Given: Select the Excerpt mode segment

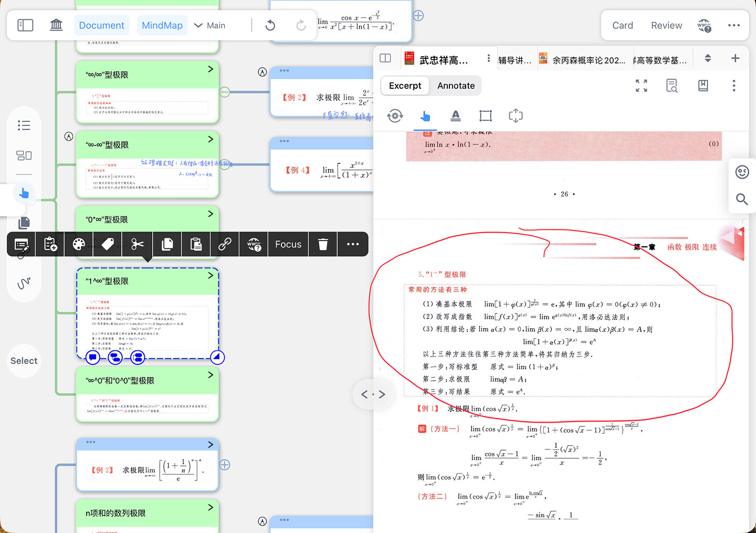Looking at the screenshot, I should [x=405, y=86].
